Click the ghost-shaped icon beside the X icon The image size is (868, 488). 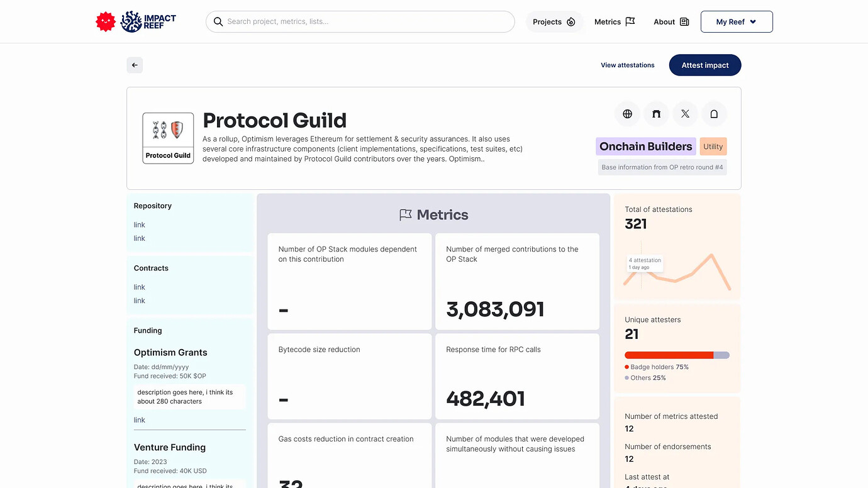pyautogui.click(x=714, y=114)
